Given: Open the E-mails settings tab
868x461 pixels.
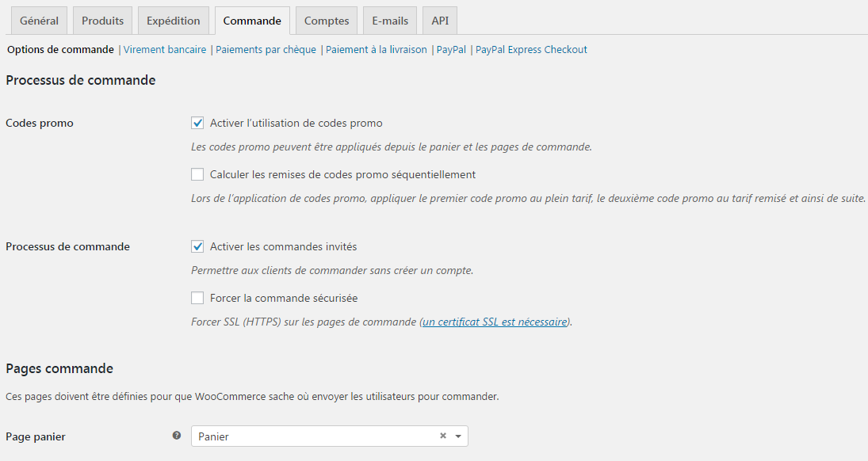Looking at the screenshot, I should (389, 20).
